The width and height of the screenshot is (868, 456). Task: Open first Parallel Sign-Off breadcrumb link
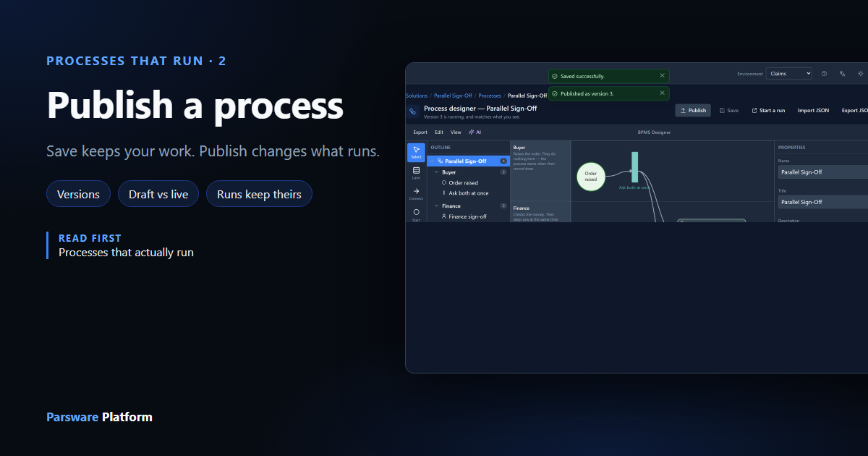452,96
